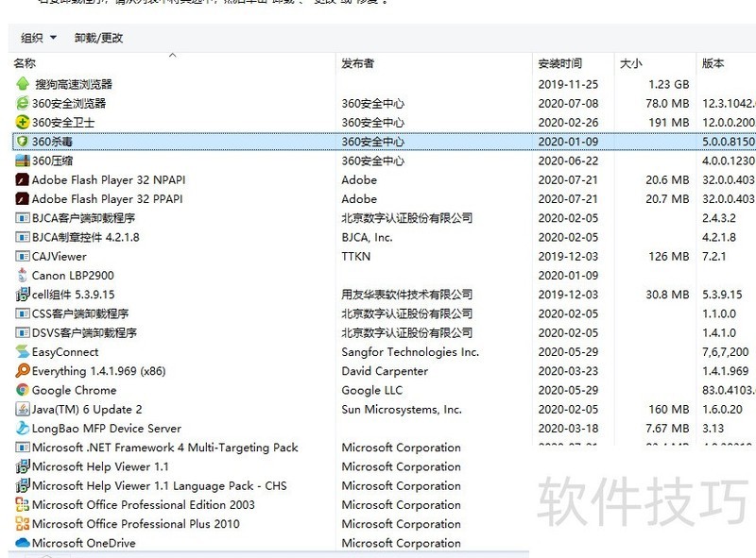Click publisher David Carpenter
Screen dimensions: 756x558
(x=385, y=371)
